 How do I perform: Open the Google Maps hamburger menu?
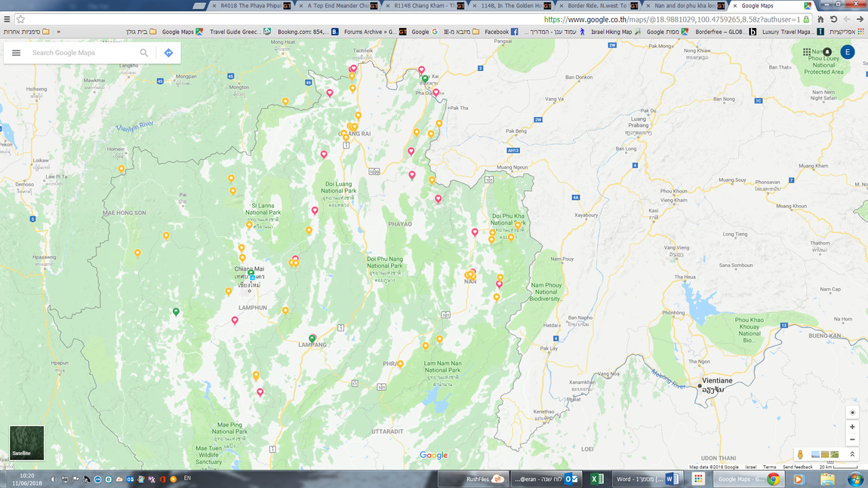coord(16,52)
